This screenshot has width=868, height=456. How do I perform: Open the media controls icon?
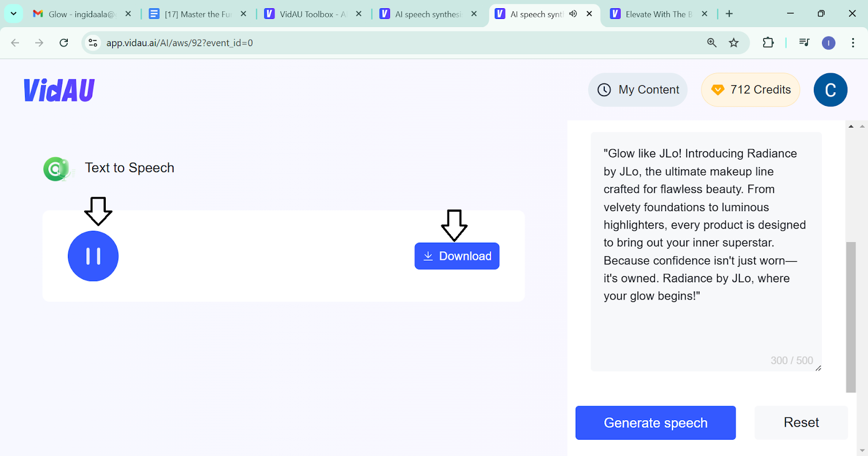[x=805, y=42]
